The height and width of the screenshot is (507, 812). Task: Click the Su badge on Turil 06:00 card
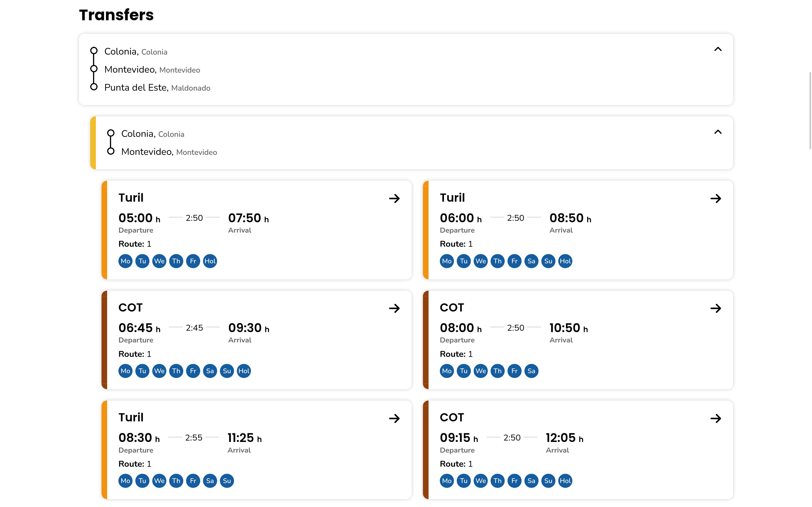548,261
